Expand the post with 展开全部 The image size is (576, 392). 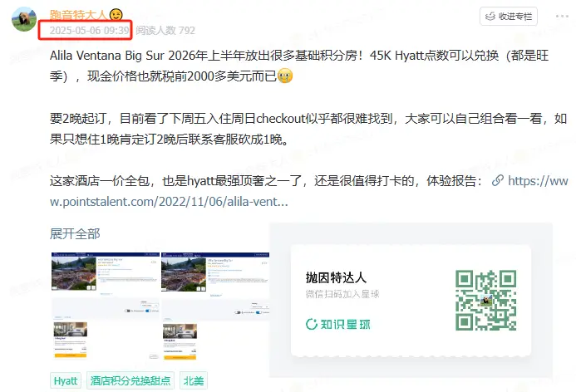pos(75,234)
